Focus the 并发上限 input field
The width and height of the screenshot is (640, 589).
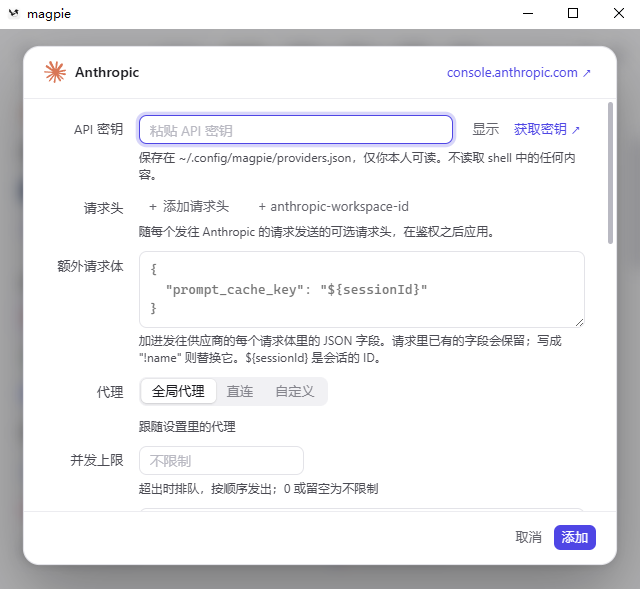tap(221, 460)
